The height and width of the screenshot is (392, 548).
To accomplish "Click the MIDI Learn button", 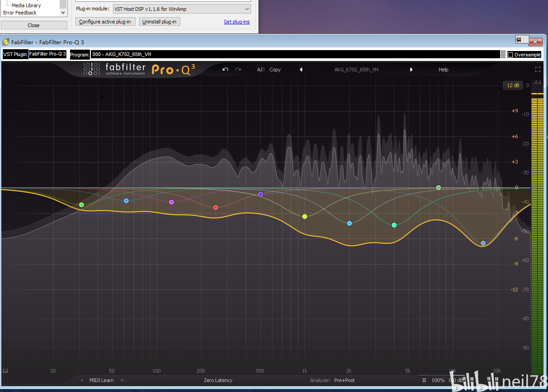I will point(102,380).
